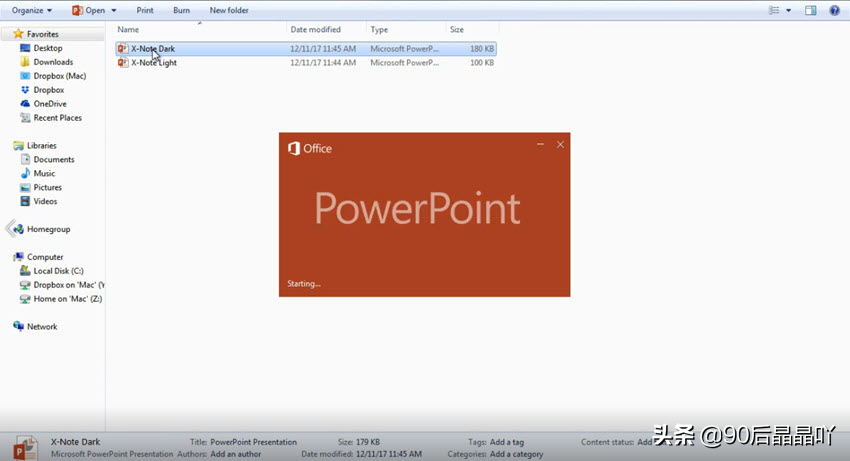Minimize the PowerPoint splash screen
850x461 pixels.
pyautogui.click(x=540, y=144)
